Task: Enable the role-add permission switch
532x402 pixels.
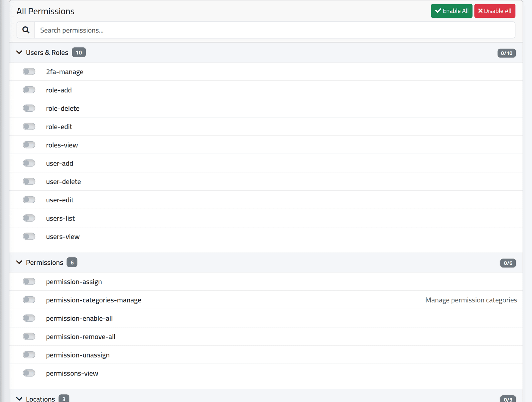Action: pyautogui.click(x=29, y=90)
